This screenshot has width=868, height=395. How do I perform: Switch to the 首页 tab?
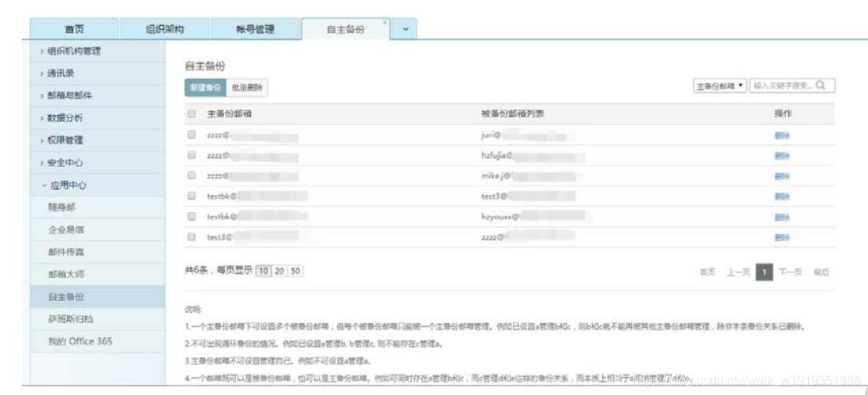74,29
